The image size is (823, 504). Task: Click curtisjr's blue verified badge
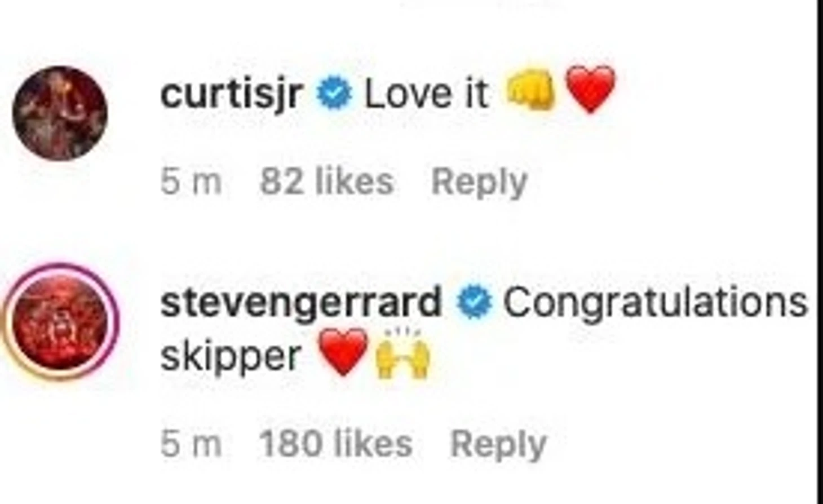coord(334,94)
